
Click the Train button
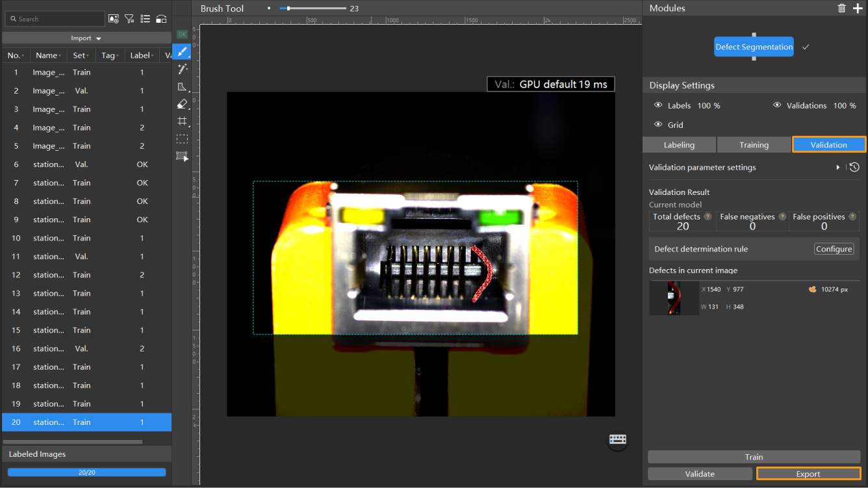pos(754,457)
